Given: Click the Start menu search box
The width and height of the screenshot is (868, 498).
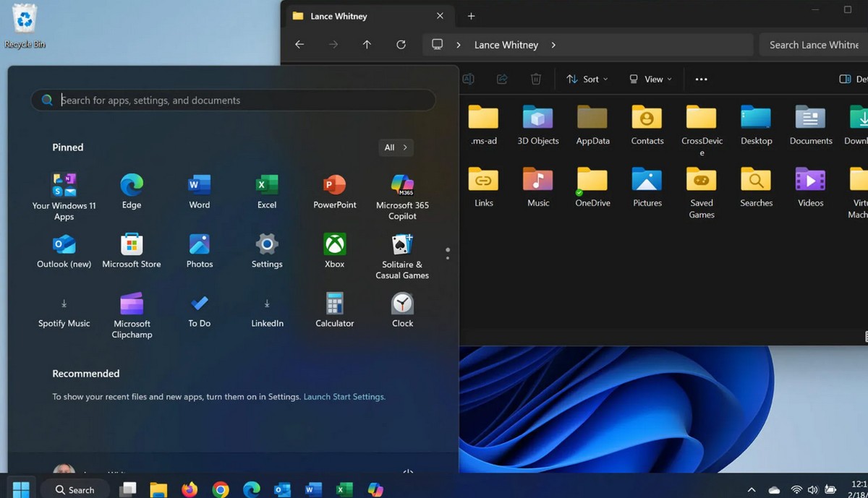Looking at the screenshot, I should [x=233, y=100].
